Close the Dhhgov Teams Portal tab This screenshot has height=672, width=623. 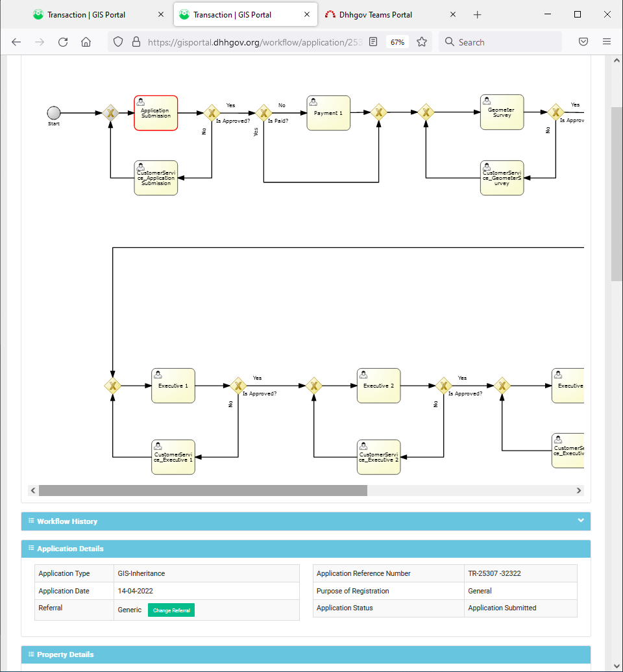(x=453, y=14)
